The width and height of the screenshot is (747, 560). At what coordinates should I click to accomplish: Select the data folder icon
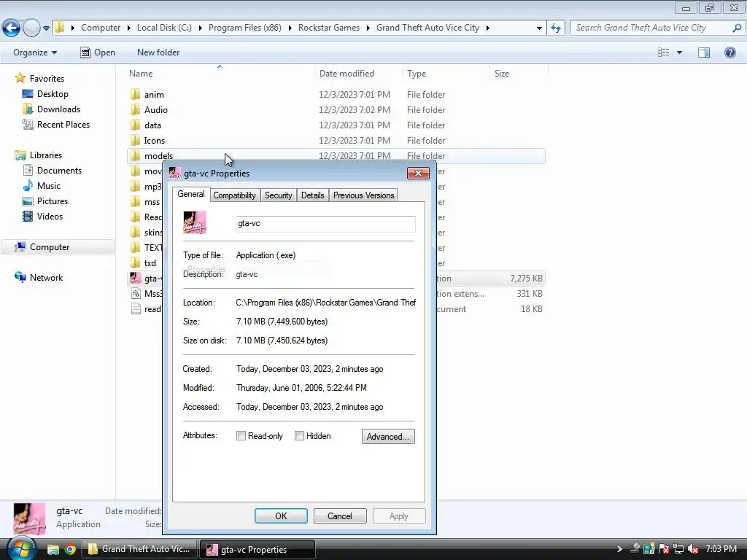point(135,125)
